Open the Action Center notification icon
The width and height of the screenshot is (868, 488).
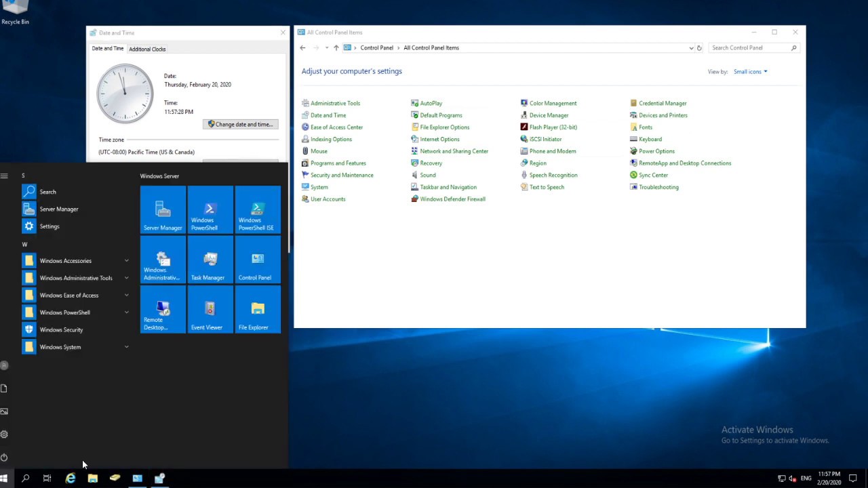point(853,479)
